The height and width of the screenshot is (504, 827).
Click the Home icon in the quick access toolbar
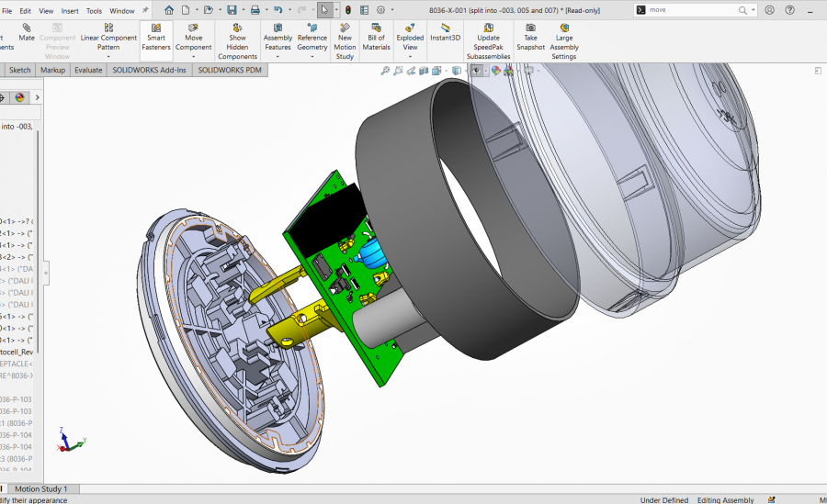coord(169,10)
